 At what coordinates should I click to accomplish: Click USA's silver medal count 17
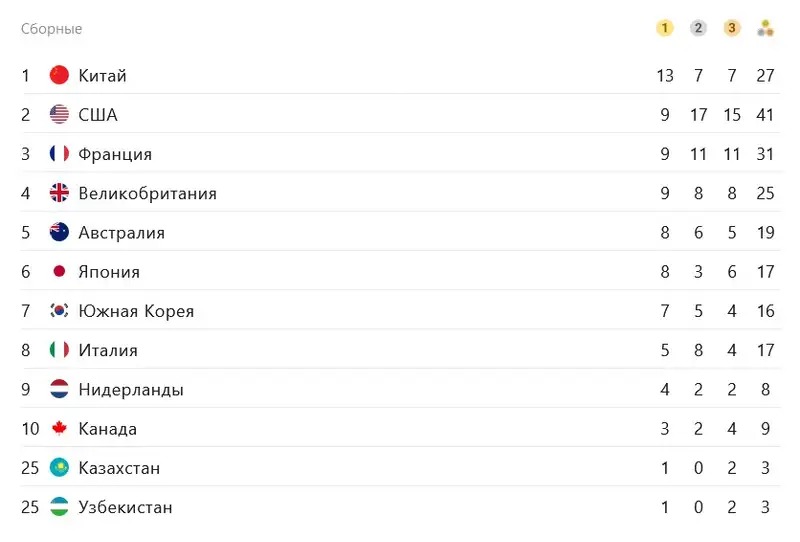pyautogui.click(x=698, y=115)
